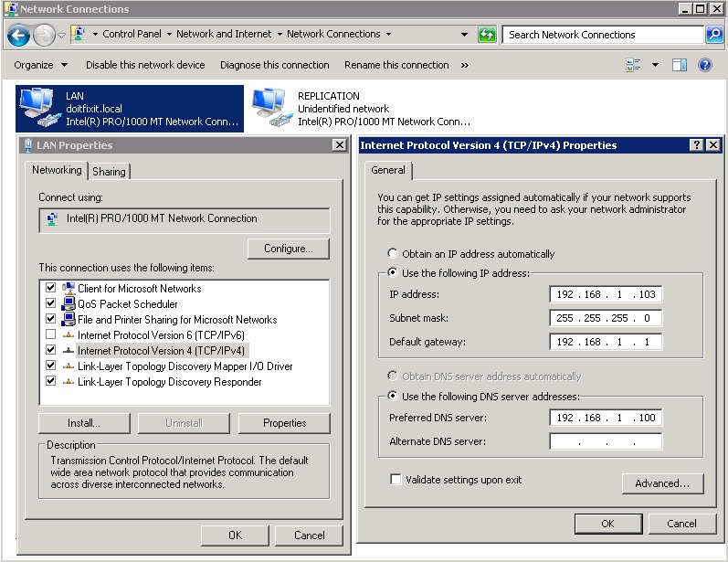Click the Configure... button
This screenshot has width=728, height=562.
click(x=289, y=249)
